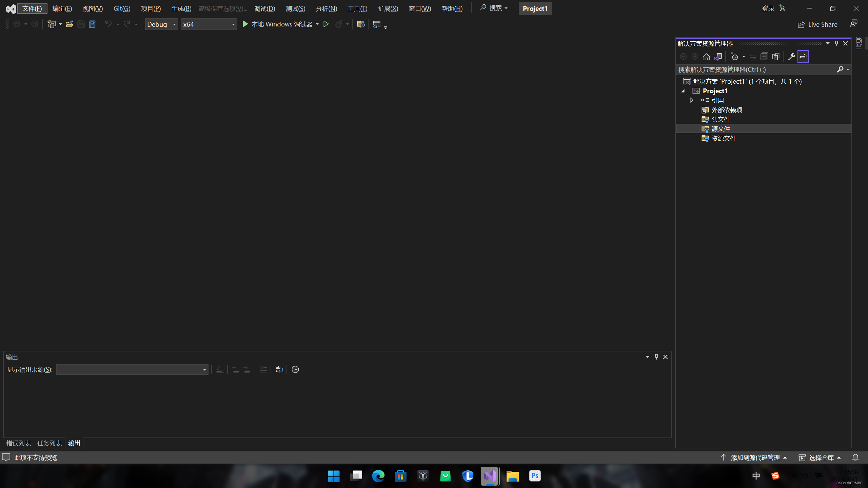Click the Home icon in Solution Explorer
868x488 pixels.
(706, 57)
